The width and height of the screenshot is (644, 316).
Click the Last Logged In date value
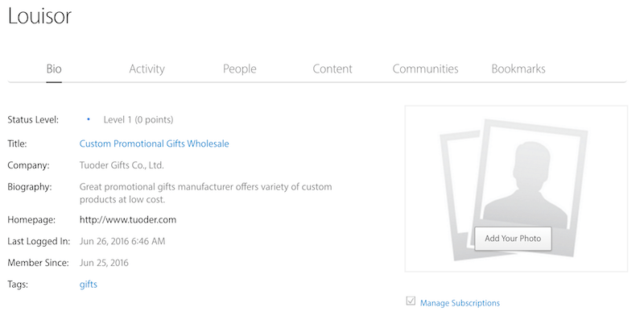point(122,241)
